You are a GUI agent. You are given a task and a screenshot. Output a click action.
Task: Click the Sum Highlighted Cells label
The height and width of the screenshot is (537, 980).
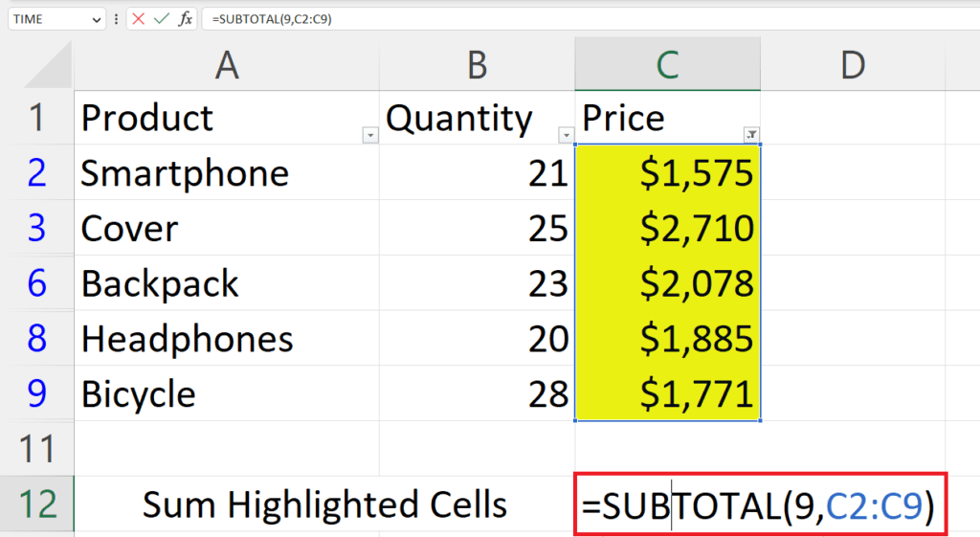click(324, 503)
